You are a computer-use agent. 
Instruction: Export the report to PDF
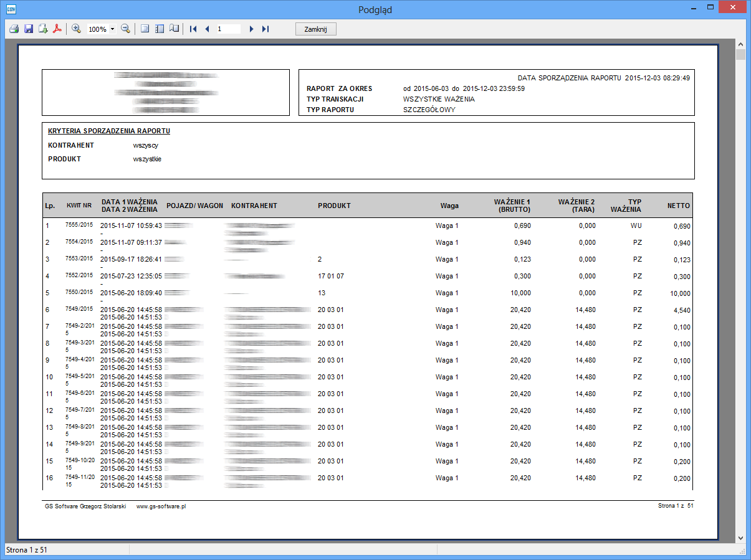coord(57,29)
